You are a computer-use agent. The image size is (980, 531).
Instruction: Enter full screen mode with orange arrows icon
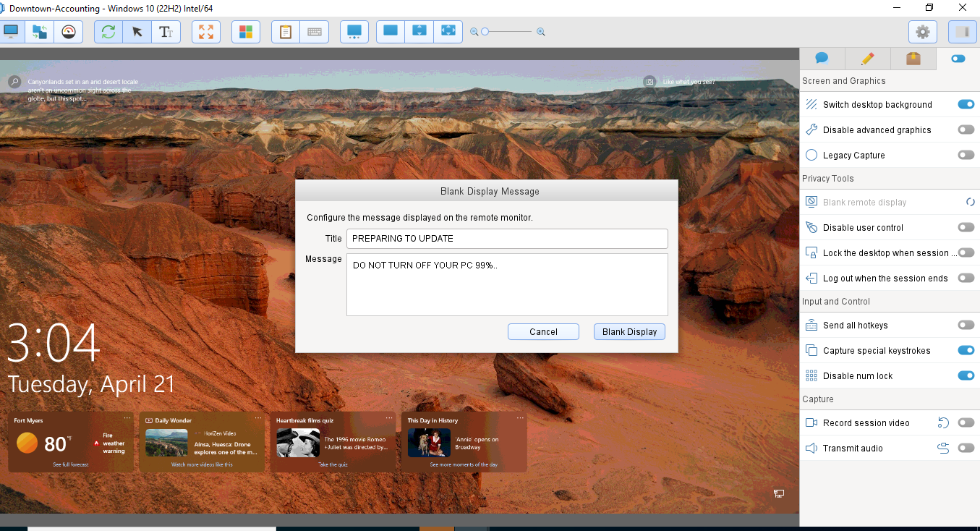(x=205, y=31)
